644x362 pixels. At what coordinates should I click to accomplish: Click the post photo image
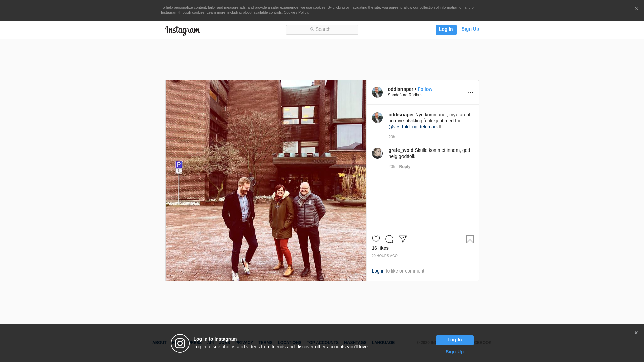(266, 180)
